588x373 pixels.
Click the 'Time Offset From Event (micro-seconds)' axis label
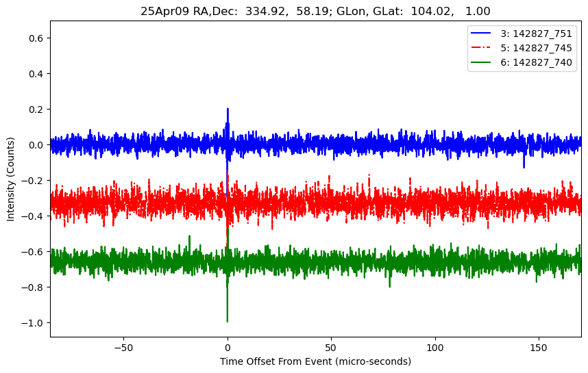(315, 361)
